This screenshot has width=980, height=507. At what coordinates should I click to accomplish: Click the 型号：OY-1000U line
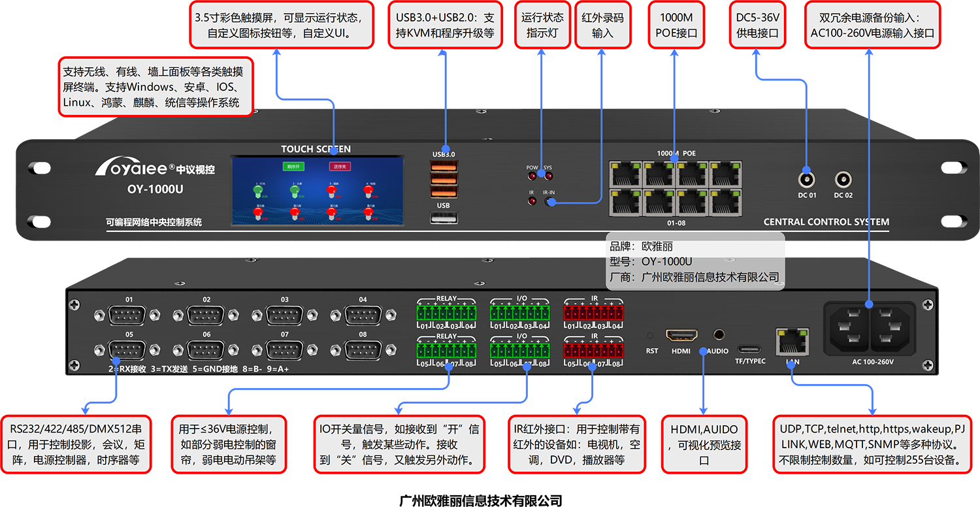pos(651,262)
